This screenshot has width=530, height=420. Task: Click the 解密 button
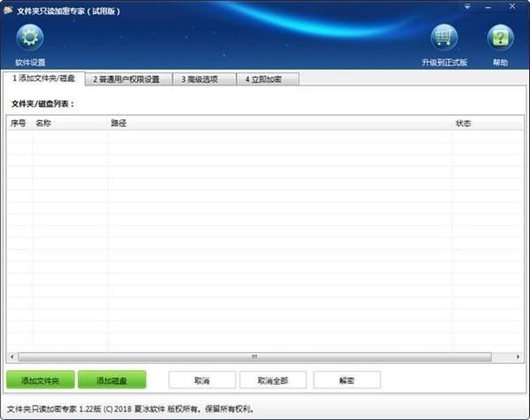click(x=347, y=380)
